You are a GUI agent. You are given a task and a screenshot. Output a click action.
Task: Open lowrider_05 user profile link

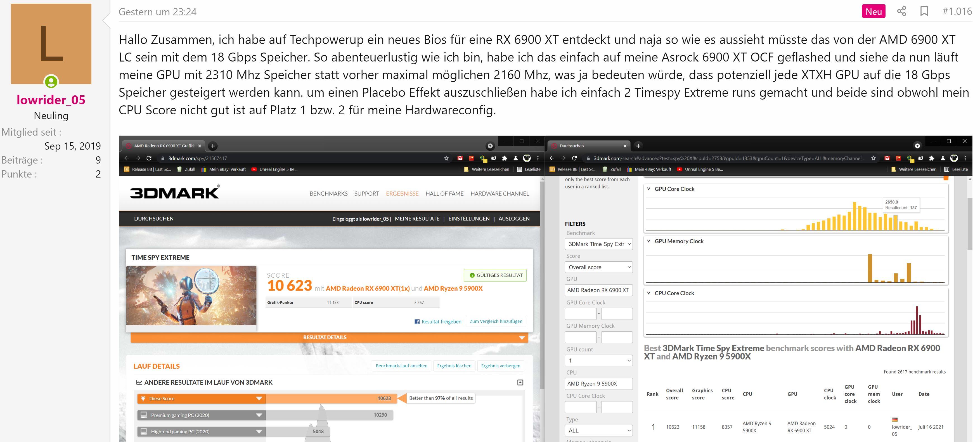click(51, 100)
